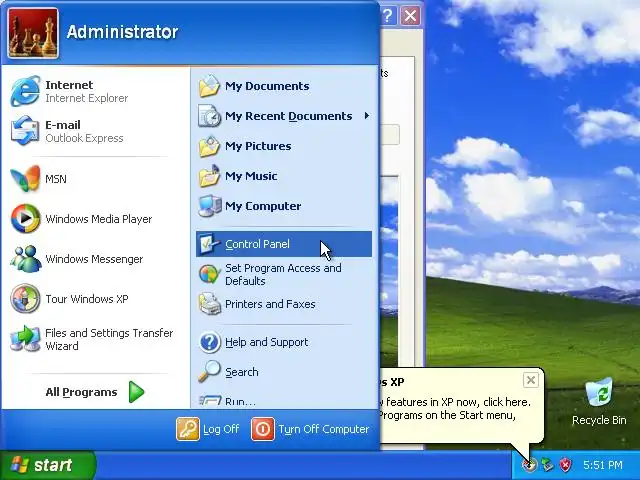Image resolution: width=640 pixels, height=480 pixels.
Task: Start Windows Messenger from its icon
Action: [25, 259]
